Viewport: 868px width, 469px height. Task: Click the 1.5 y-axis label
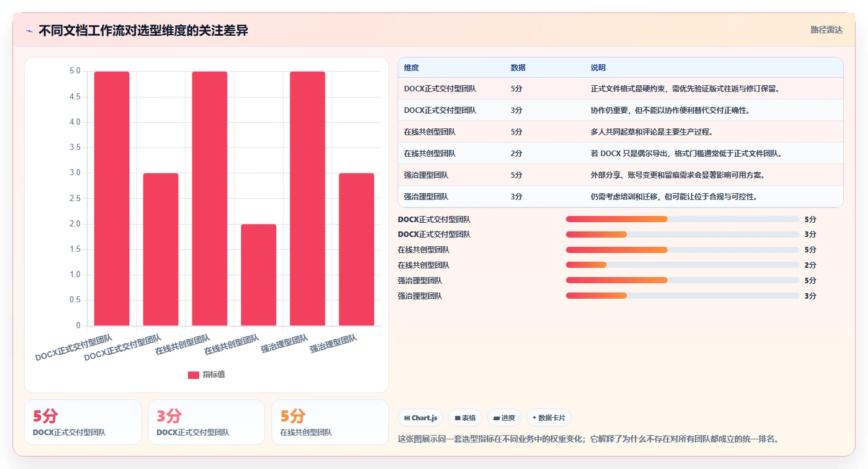75,249
